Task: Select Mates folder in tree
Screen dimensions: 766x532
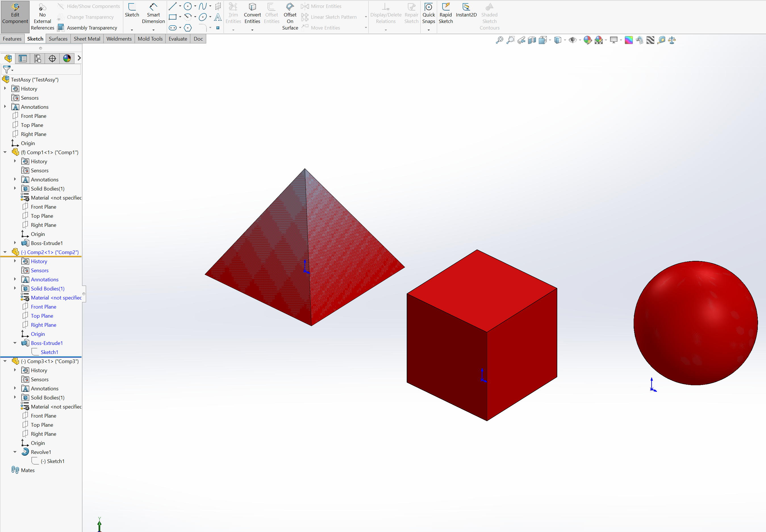Action: 23,470
